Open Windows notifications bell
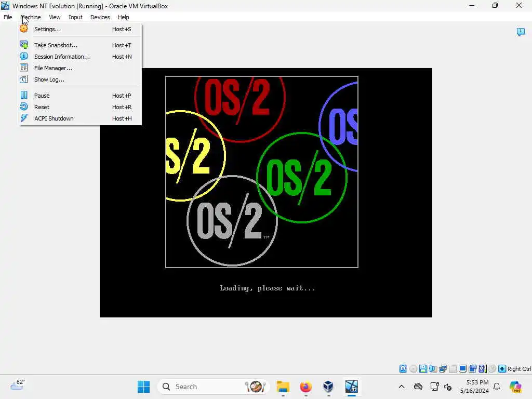532x399 pixels. (497, 387)
